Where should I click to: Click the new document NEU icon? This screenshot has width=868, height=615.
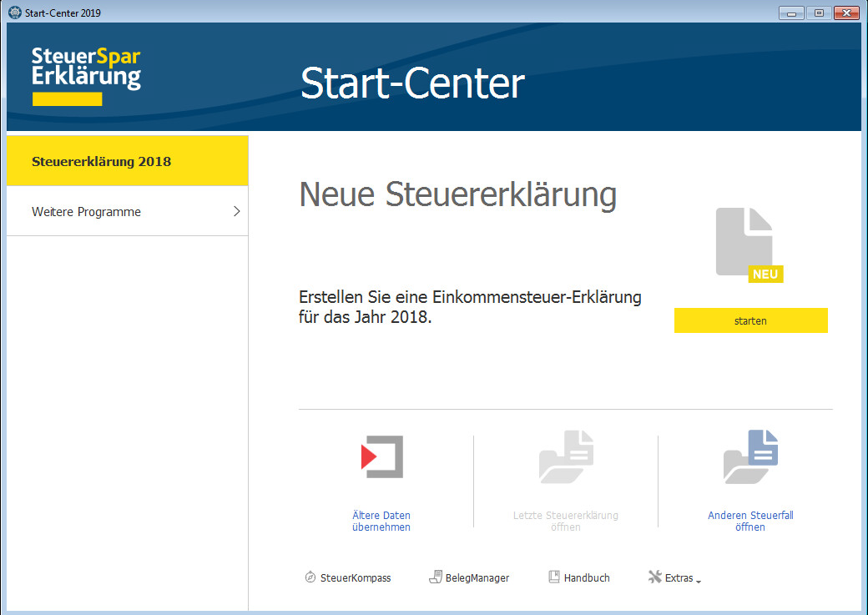click(x=749, y=244)
